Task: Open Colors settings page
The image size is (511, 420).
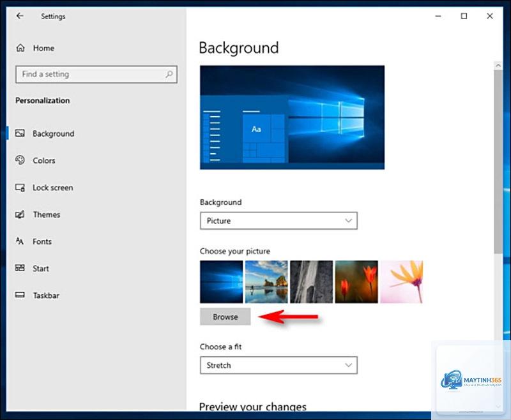Action: point(44,160)
